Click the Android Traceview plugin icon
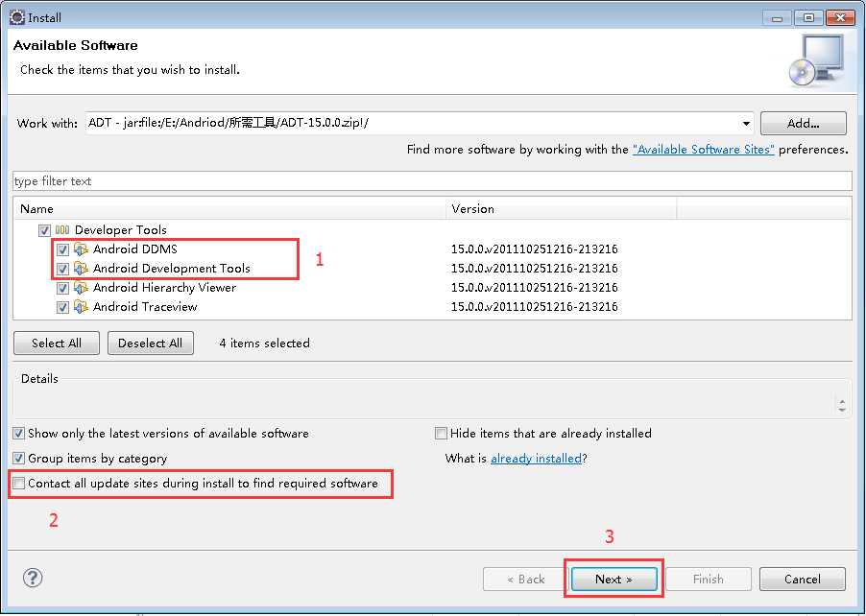 tap(82, 307)
